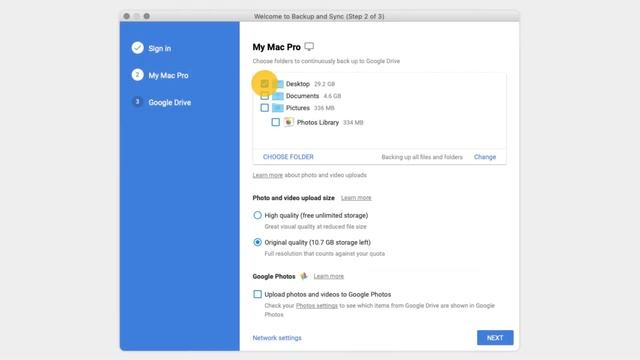This screenshot has width=640, height=360.
Task: Click CHOOSE FOLDER
Action: point(288,157)
